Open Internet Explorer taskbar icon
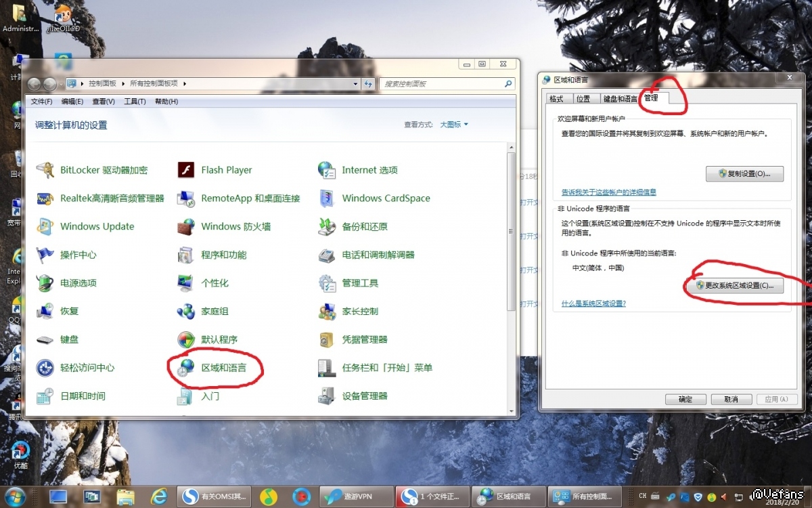 [160, 496]
